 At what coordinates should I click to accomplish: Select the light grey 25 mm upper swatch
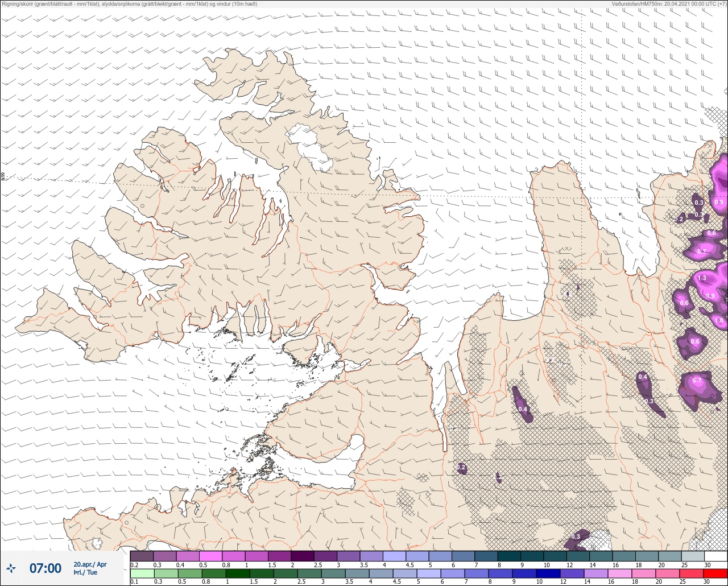coord(692,556)
